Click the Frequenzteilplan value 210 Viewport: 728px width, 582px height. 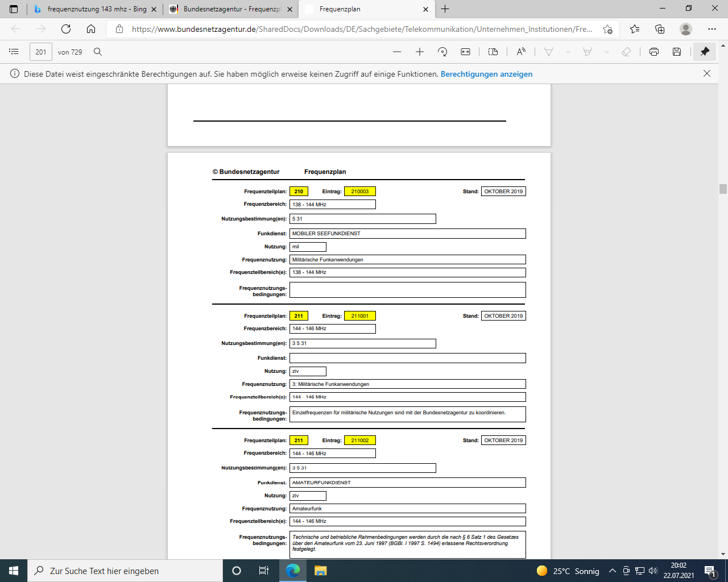click(x=299, y=192)
